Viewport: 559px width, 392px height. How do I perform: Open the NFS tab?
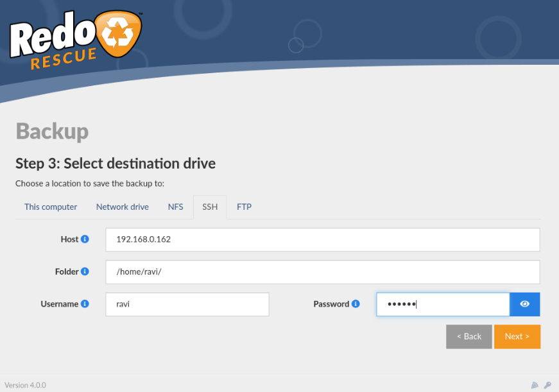(175, 207)
